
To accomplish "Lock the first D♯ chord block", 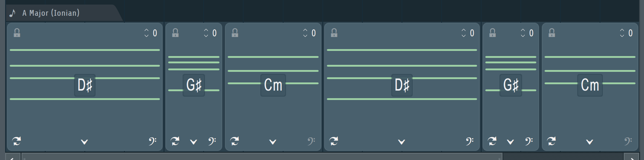I will (17, 33).
